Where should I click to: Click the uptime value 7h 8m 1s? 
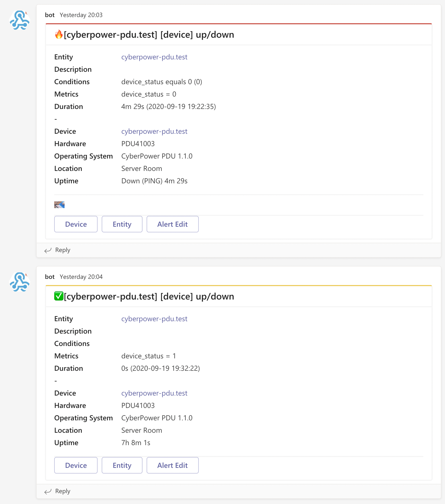pos(136,443)
